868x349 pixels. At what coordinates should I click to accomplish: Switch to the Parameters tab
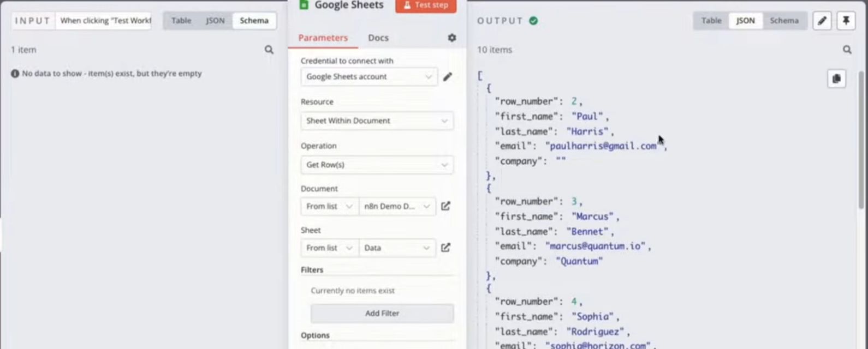click(x=323, y=38)
